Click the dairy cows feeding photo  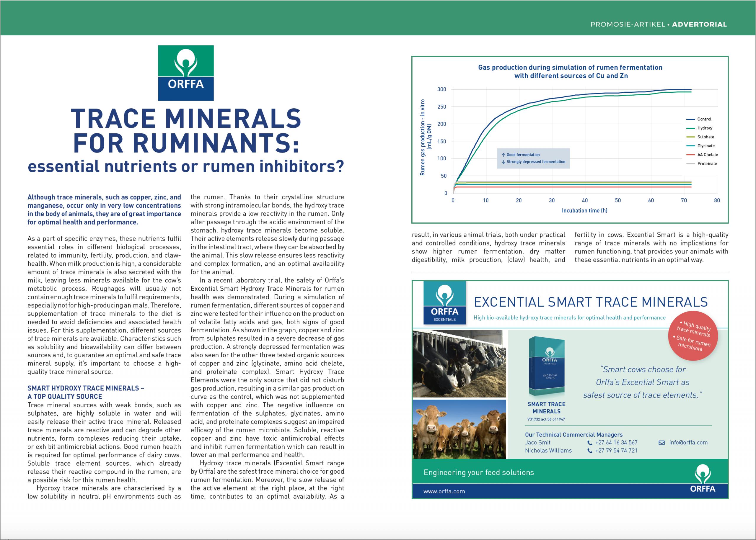click(459, 364)
